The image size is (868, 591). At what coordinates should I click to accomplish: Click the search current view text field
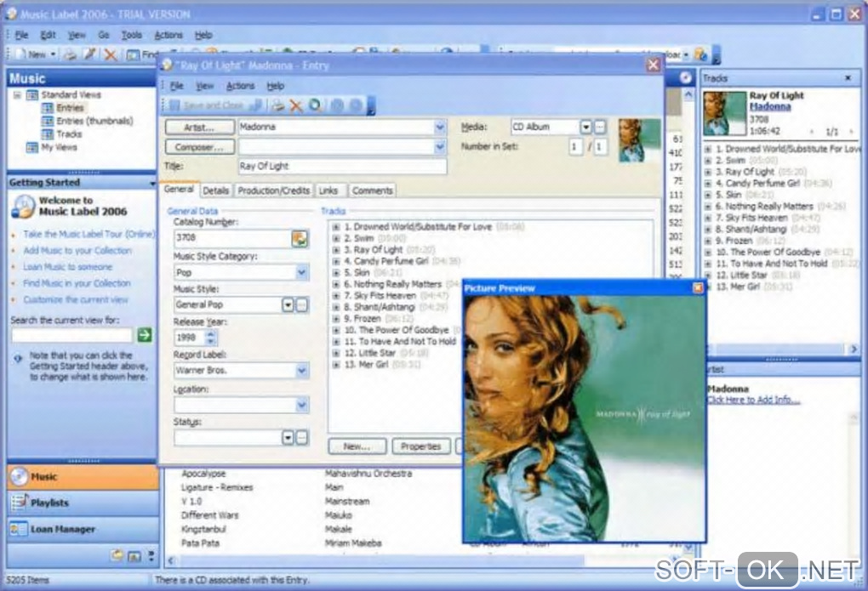[x=72, y=335]
